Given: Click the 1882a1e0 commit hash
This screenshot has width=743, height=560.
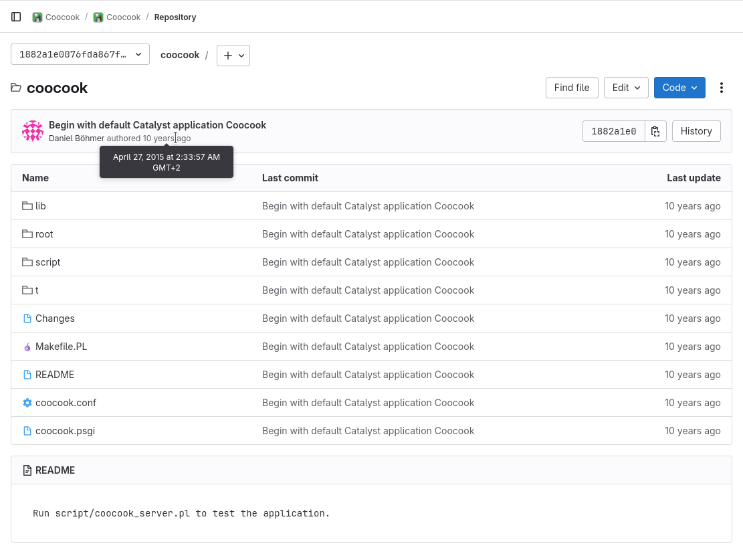Looking at the screenshot, I should [x=614, y=131].
